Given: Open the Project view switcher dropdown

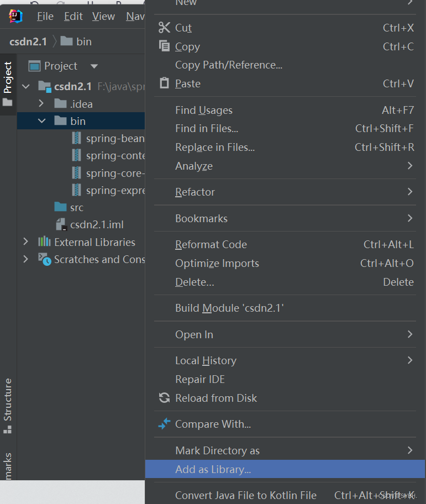Looking at the screenshot, I should tap(93, 66).
